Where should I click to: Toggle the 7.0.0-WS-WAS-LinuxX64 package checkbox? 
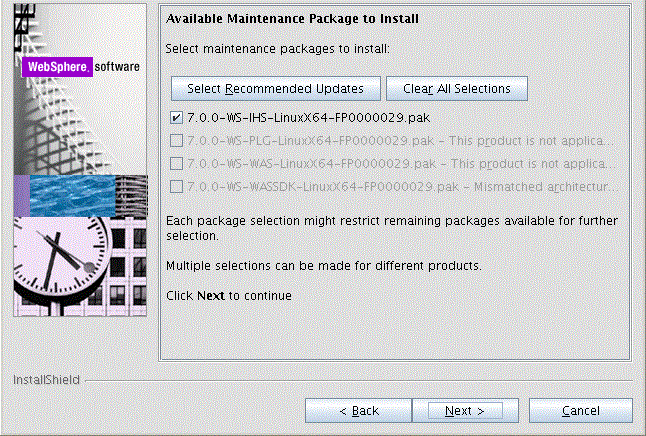(177, 163)
